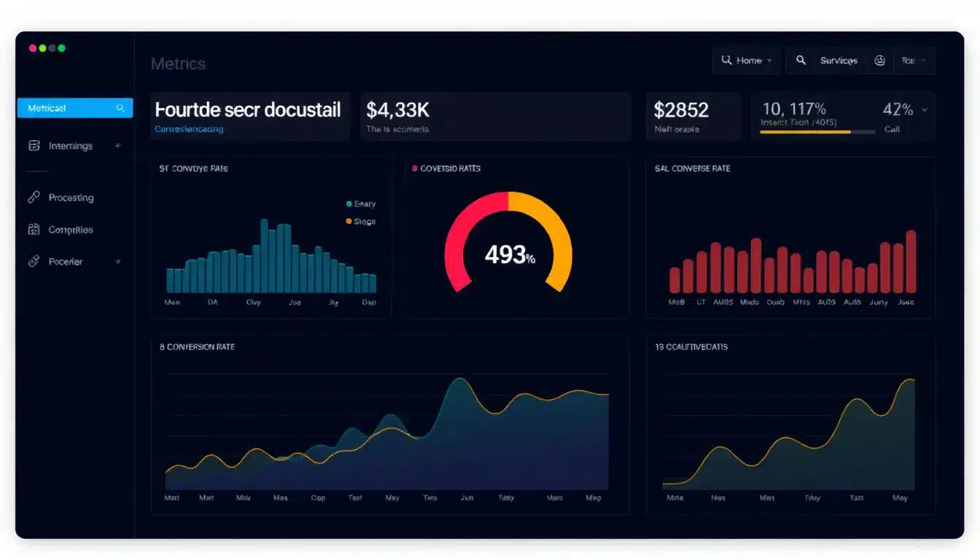Click the Procasting link icon in sidebar
The image size is (980, 560).
click(34, 198)
